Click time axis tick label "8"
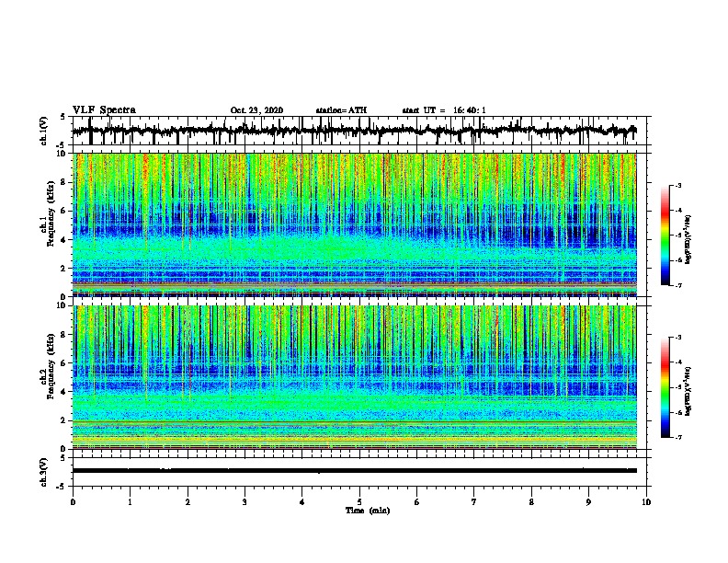The width and height of the screenshot is (728, 563). tap(531, 502)
